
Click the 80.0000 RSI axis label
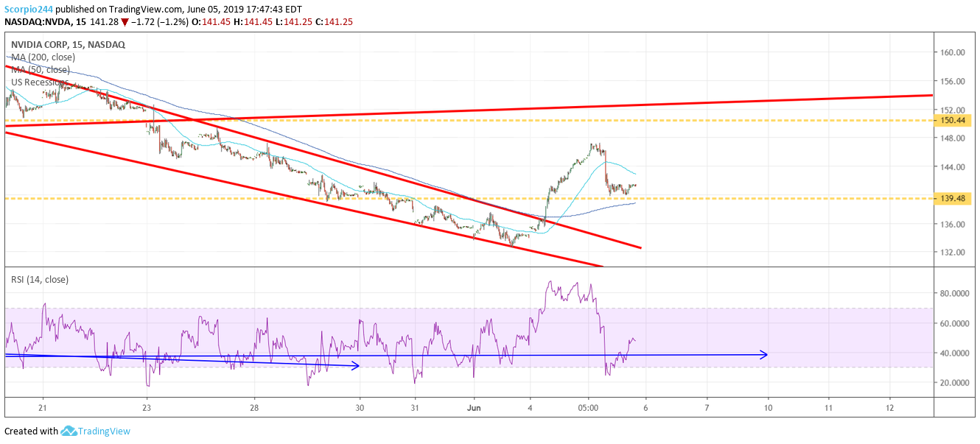(956, 293)
